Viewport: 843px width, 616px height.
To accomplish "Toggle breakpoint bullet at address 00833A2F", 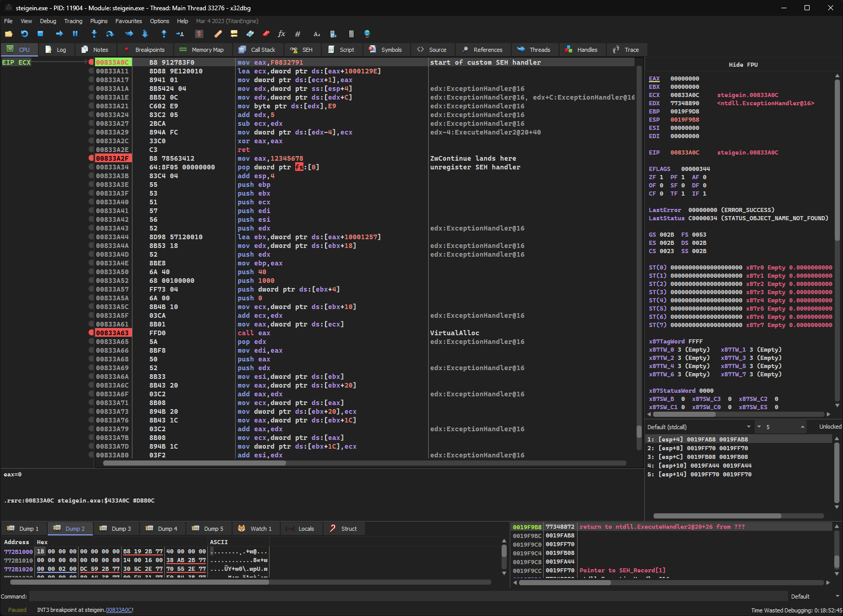I will click(x=91, y=159).
